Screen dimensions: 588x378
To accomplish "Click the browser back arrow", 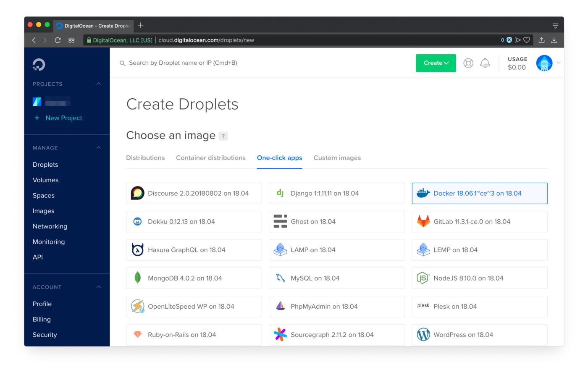I will coord(34,40).
